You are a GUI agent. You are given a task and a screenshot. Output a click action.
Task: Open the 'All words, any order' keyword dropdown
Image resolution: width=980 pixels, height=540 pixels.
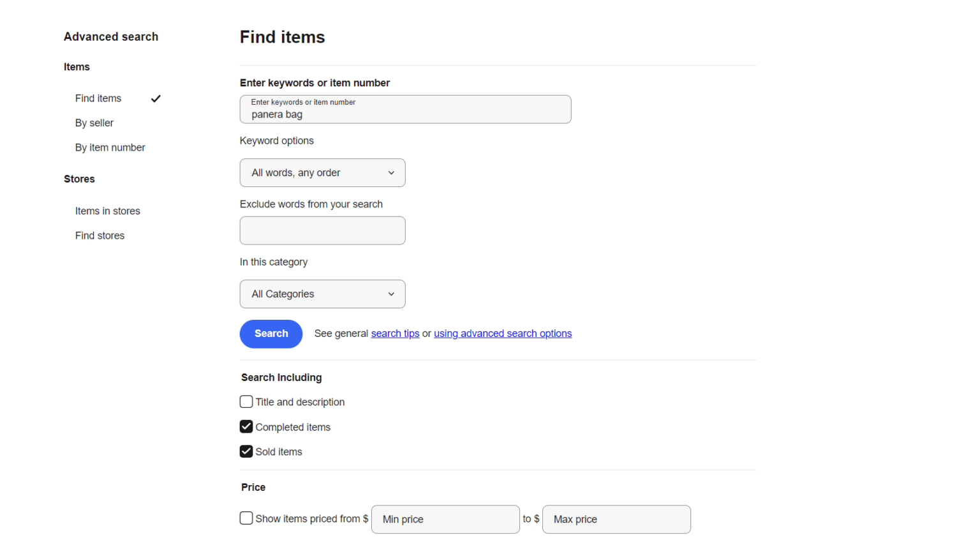tap(322, 172)
